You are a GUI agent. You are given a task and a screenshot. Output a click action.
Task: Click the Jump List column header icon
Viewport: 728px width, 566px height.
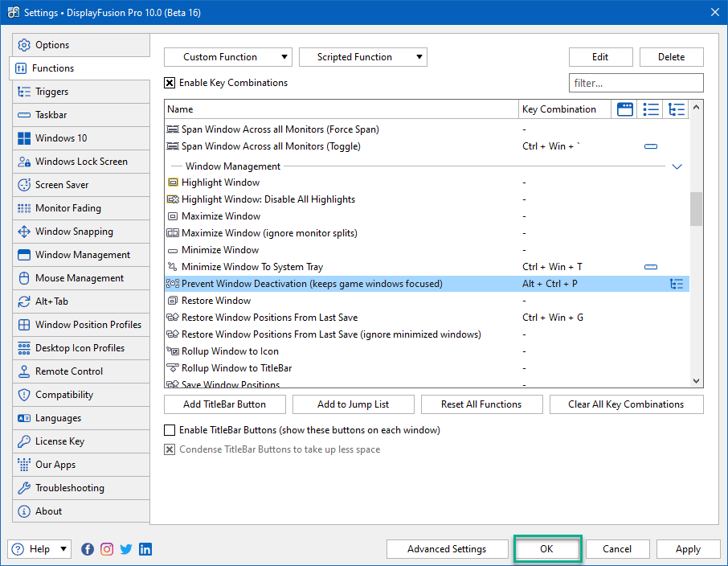point(651,109)
